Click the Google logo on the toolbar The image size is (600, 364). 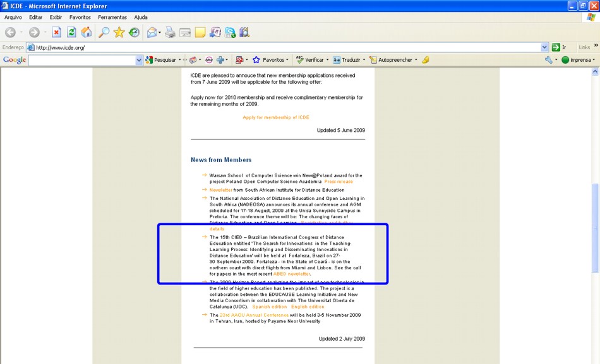pos(15,60)
